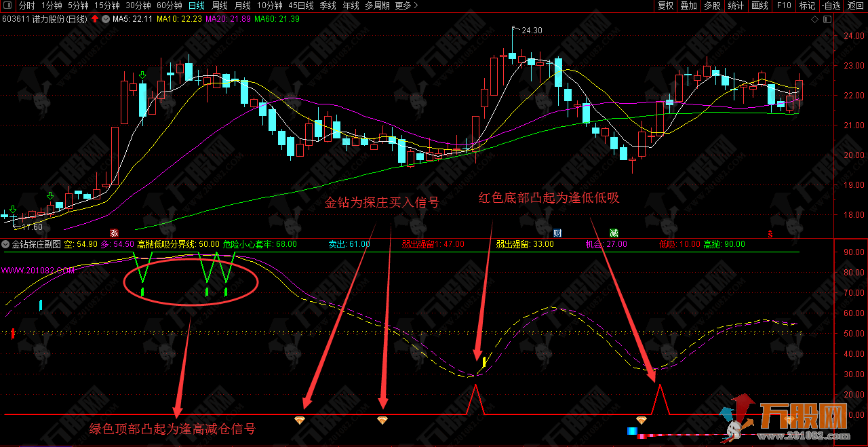Viewport: 868px width, 447px height.
Task: Select the 5分钟 period tab
Action: pos(78,5)
